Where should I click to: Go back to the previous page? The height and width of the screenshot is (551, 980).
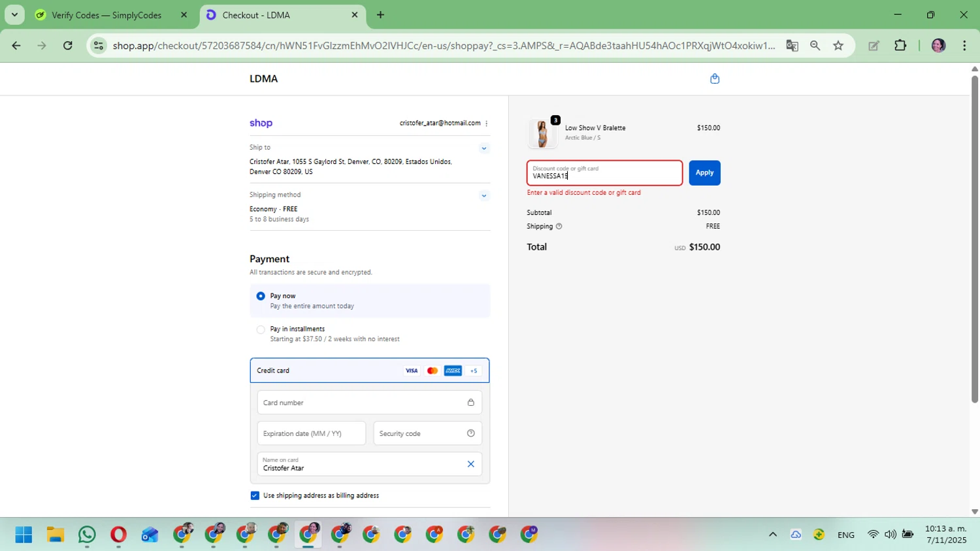16,45
